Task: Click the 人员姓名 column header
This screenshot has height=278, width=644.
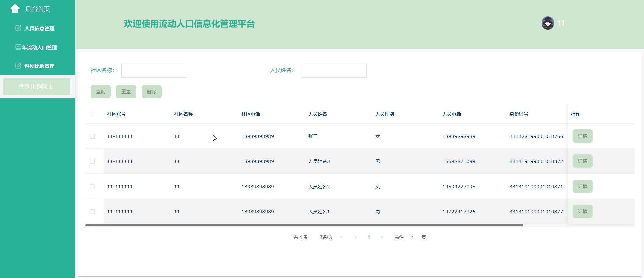Action: 318,114
